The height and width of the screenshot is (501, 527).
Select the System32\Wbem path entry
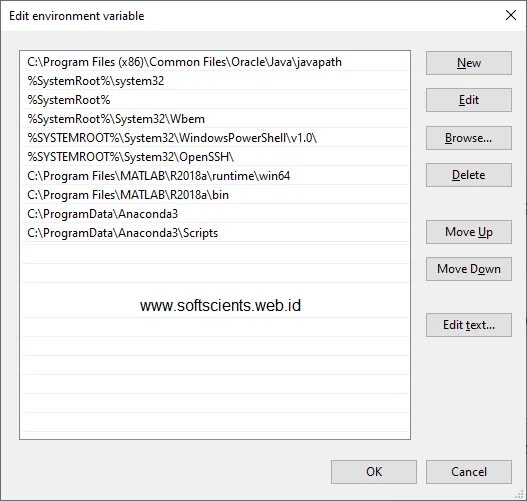pyautogui.click(x=216, y=119)
